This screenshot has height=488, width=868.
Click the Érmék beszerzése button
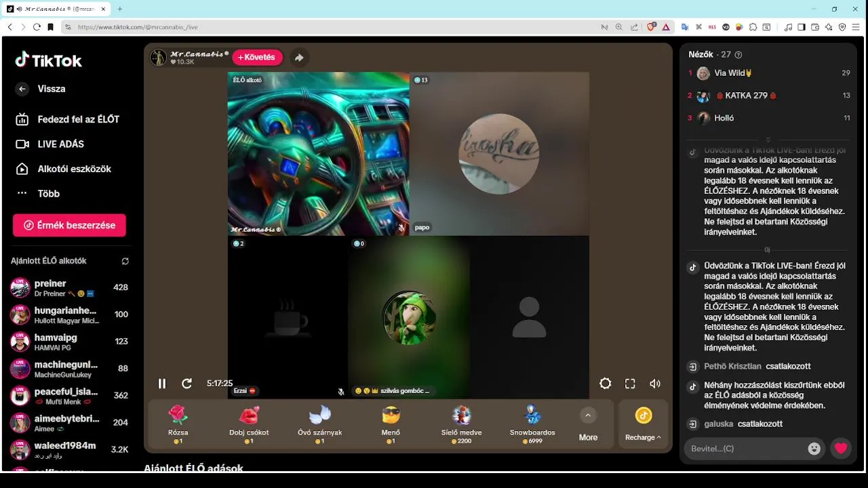click(x=69, y=225)
